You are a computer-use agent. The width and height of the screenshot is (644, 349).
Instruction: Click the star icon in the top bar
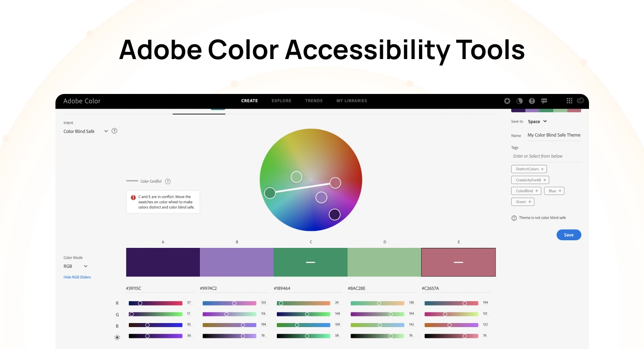(507, 101)
